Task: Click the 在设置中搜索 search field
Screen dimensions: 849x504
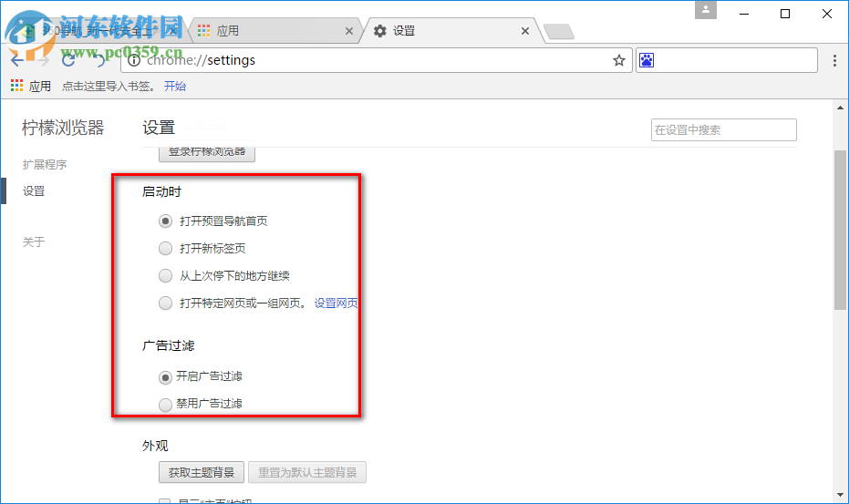Action: 724,130
